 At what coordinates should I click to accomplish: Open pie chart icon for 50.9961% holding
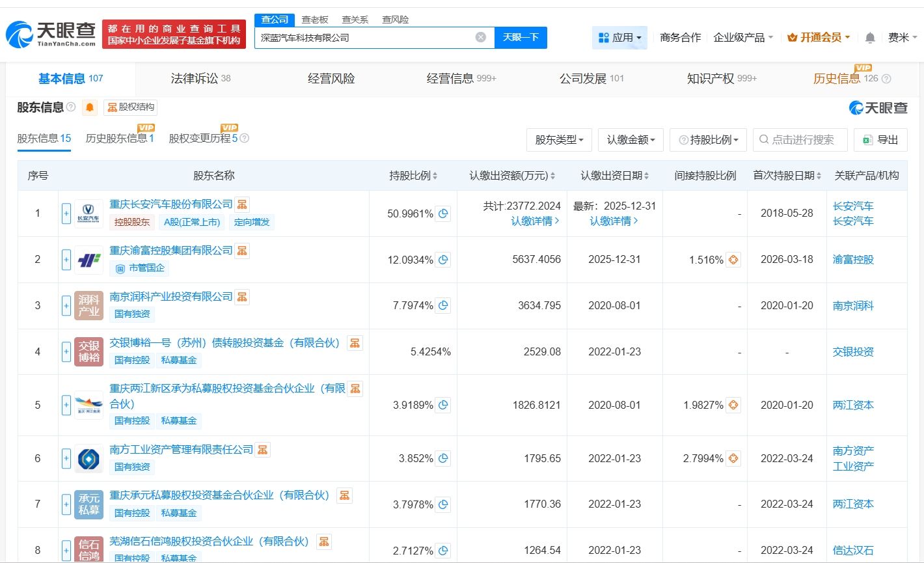[x=443, y=213]
